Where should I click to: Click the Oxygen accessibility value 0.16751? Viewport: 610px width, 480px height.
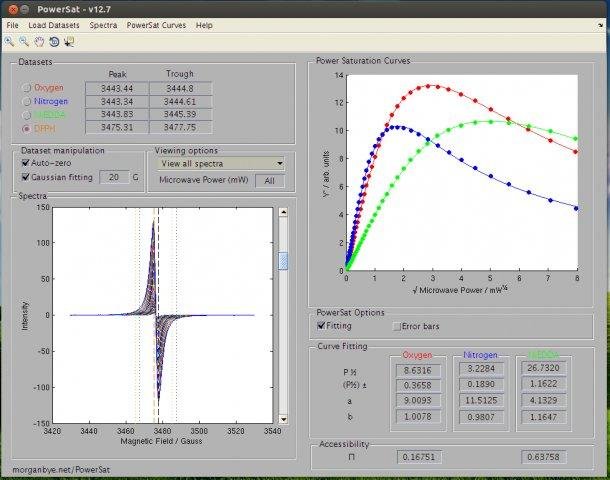pyautogui.click(x=419, y=457)
